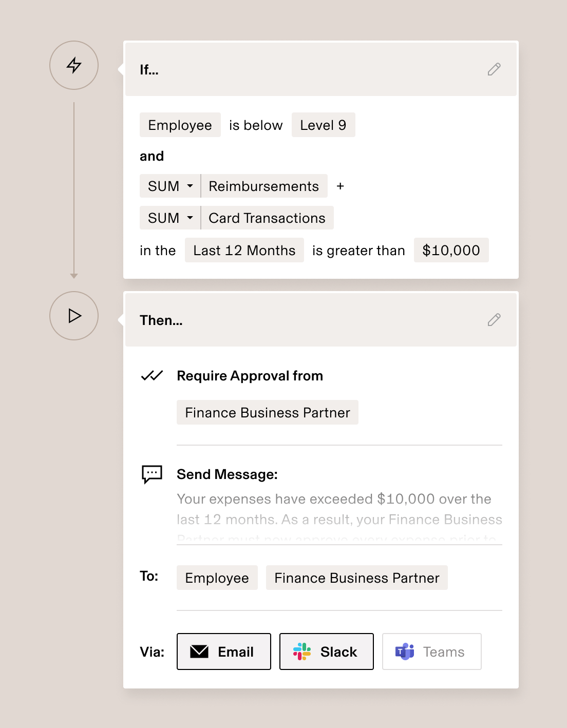Screen dimensions: 567x728
Task: Click the speech bubble Send Message icon
Action: (x=152, y=474)
